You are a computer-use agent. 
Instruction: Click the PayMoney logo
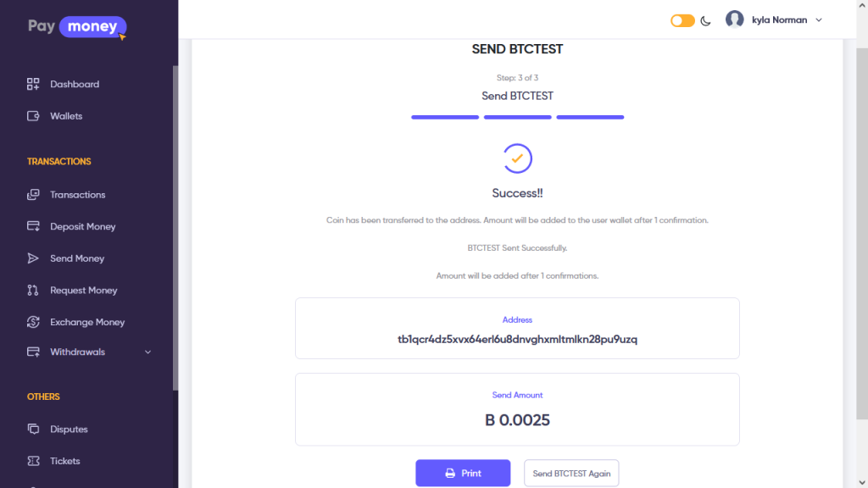tap(76, 26)
